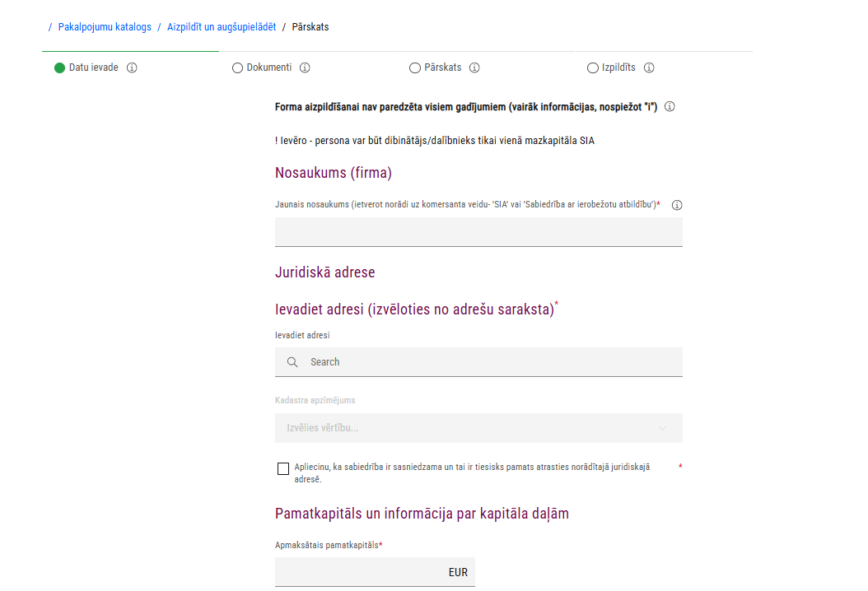The height and width of the screenshot is (591, 868).
Task: Open info icon beside form notice text
Action: click(670, 107)
